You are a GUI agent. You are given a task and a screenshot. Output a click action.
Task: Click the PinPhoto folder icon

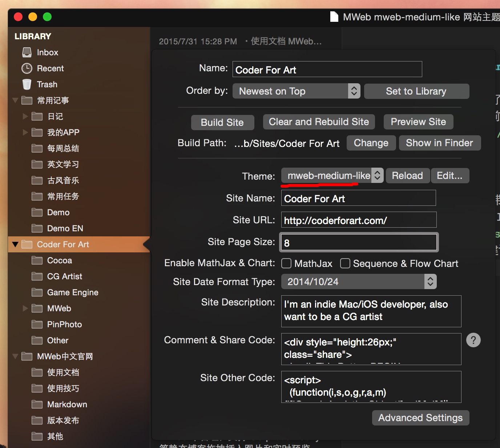click(x=37, y=324)
